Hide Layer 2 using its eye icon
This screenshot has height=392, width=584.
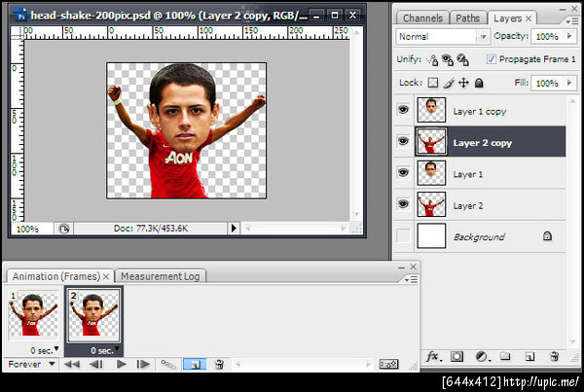pos(403,204)
